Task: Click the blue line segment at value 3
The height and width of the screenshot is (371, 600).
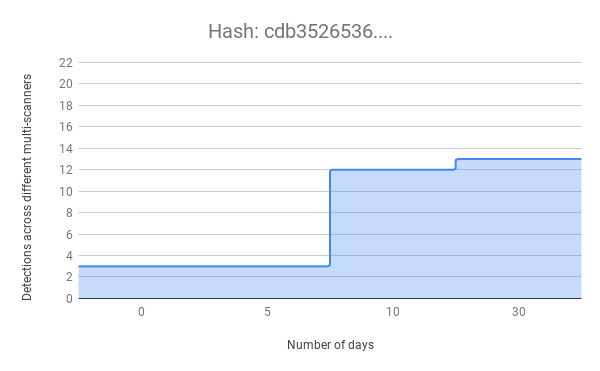Action: [204, 266]
